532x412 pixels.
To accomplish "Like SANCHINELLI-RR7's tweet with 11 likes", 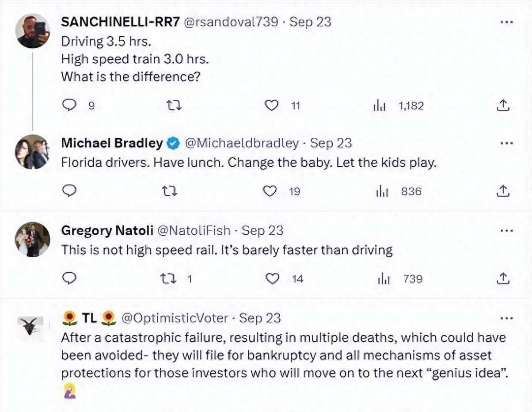I will click(x=272, y=106).
